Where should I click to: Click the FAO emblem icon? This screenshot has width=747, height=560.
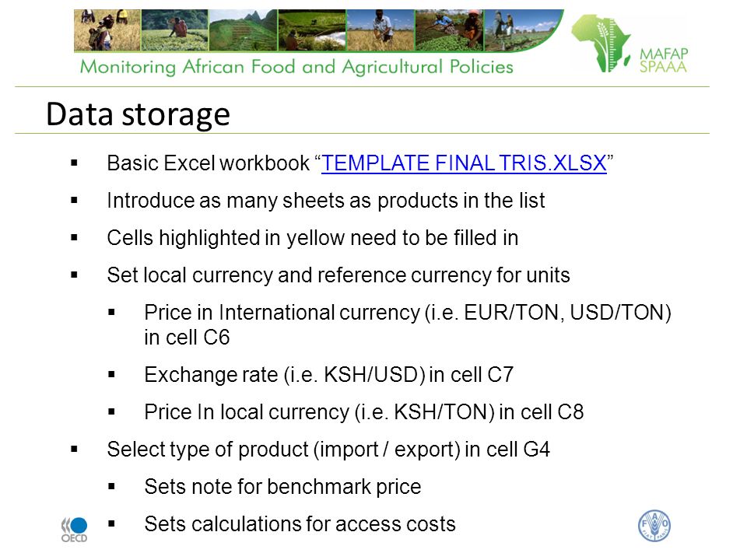654,527
